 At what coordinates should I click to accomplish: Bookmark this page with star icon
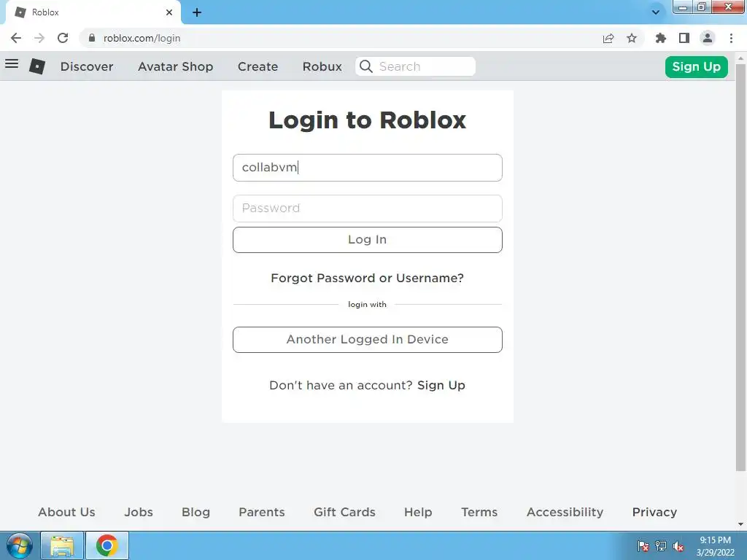[632, 38]
